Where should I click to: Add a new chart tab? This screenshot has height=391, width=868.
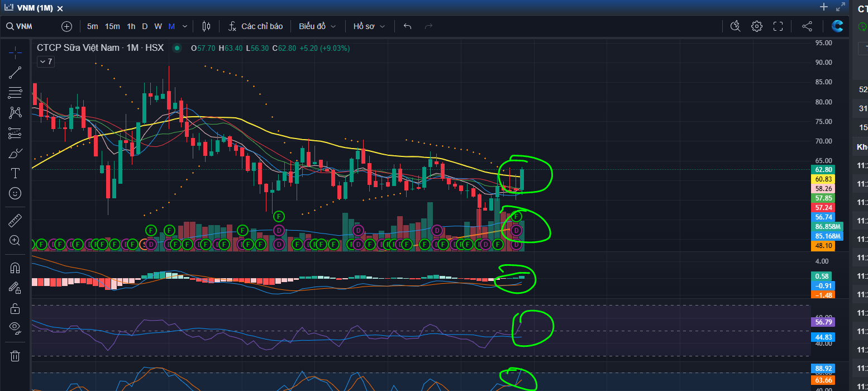[823, 7]
